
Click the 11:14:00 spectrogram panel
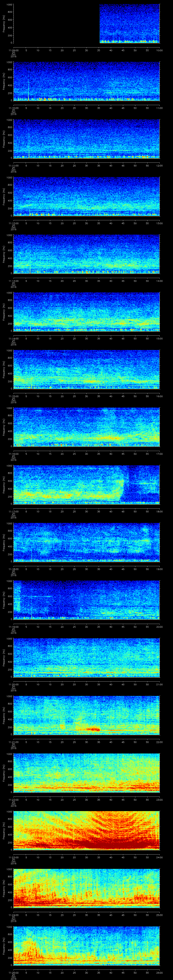87,312
